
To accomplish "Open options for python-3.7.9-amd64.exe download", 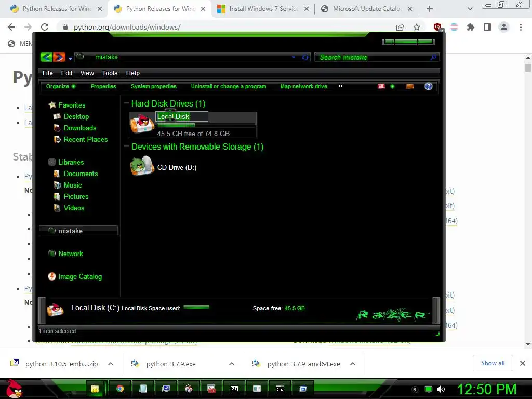I will point(353,364).
